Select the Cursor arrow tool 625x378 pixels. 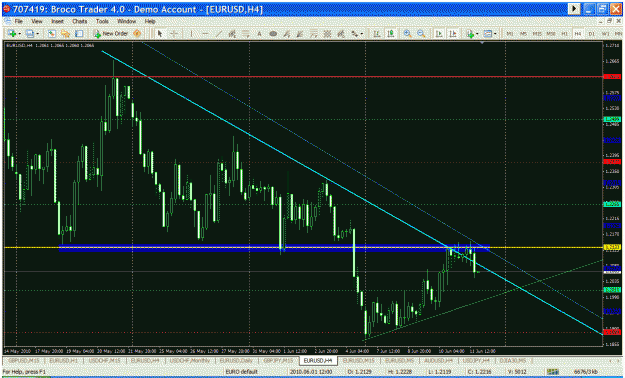pyautogui.click(x=160, y=34)
